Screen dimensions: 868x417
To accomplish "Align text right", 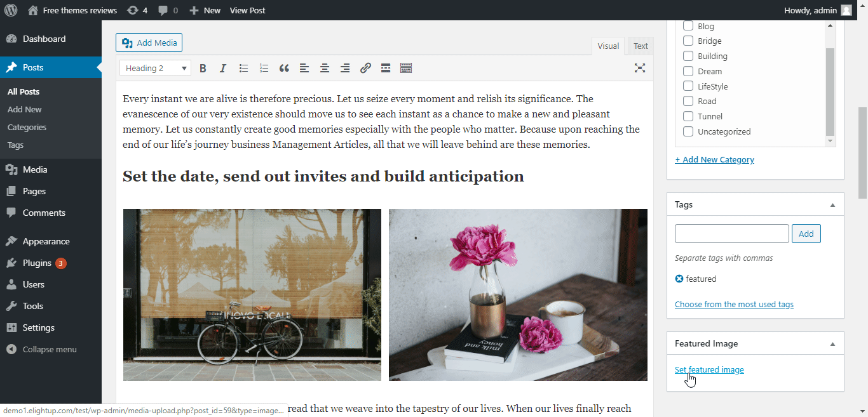I will [345, 68].
